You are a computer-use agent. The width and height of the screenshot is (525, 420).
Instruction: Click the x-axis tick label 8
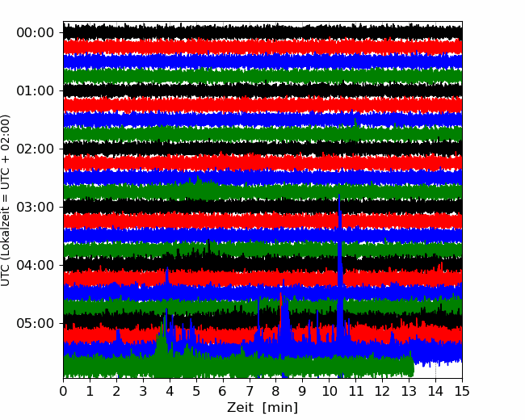pyautogui.click(x=276, y=391)
